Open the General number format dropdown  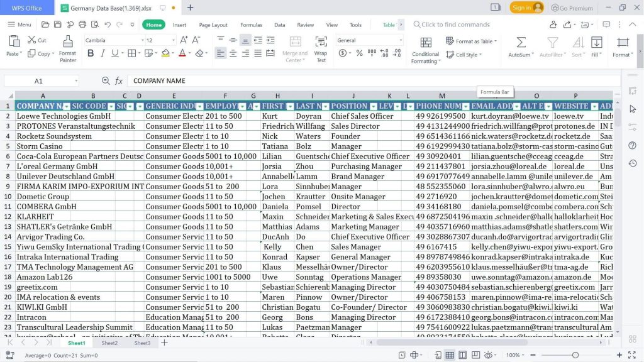[401, 40]
